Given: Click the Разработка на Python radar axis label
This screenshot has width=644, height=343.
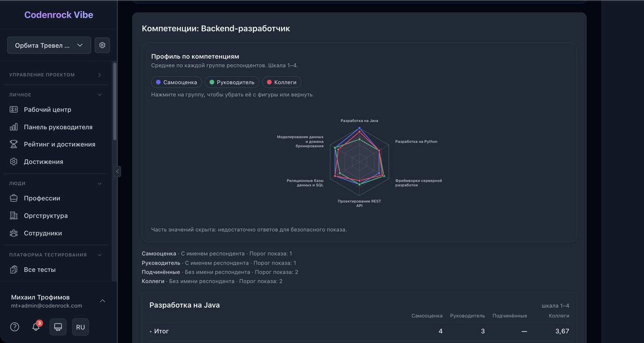Looking at the screenshot, I should point(416,141).
